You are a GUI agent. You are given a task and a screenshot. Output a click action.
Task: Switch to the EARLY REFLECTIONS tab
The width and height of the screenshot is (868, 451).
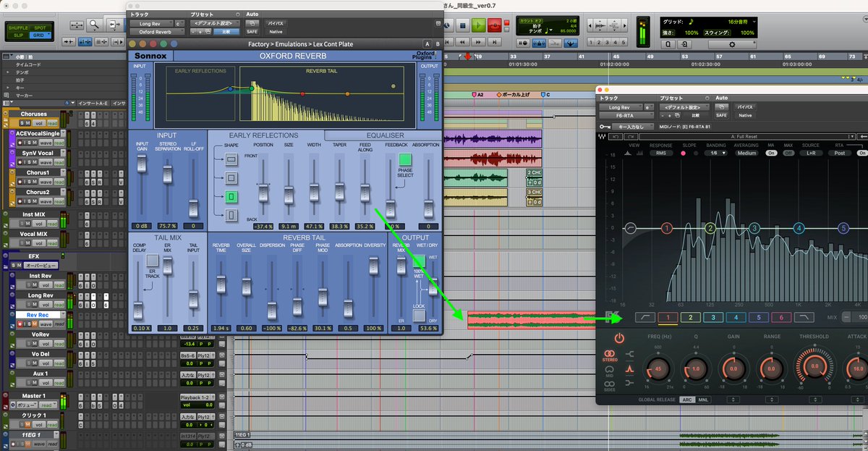[263, 135]
